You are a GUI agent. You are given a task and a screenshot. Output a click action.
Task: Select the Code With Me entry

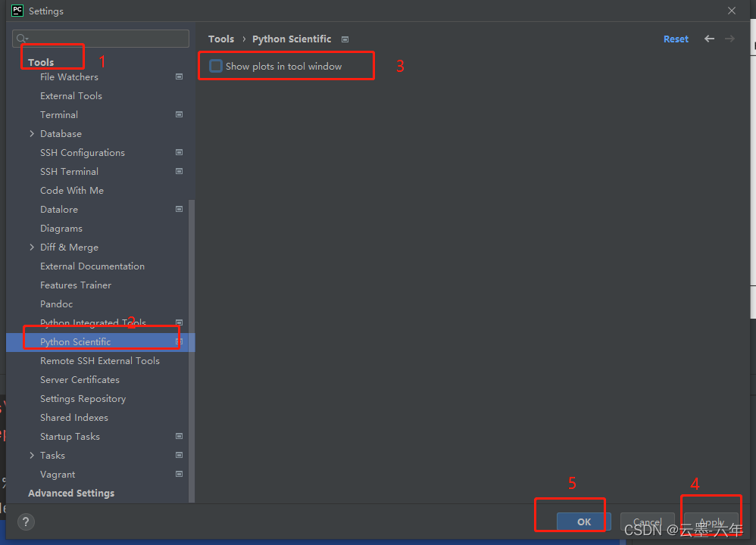(72, 190)
